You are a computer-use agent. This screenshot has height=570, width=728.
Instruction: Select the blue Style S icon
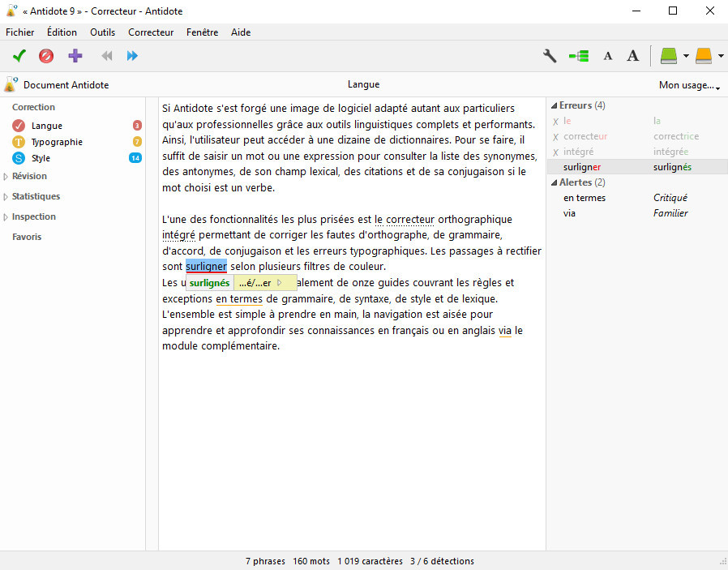coord(19,158)
